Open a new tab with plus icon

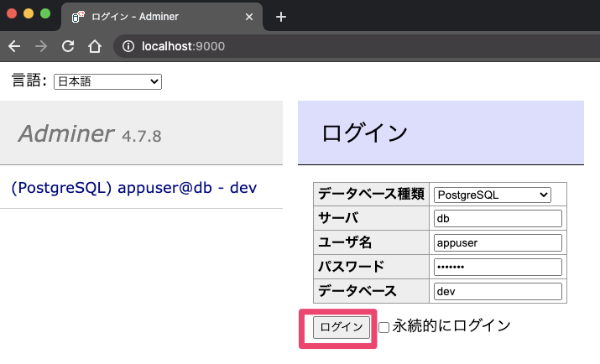coord(281,17)
